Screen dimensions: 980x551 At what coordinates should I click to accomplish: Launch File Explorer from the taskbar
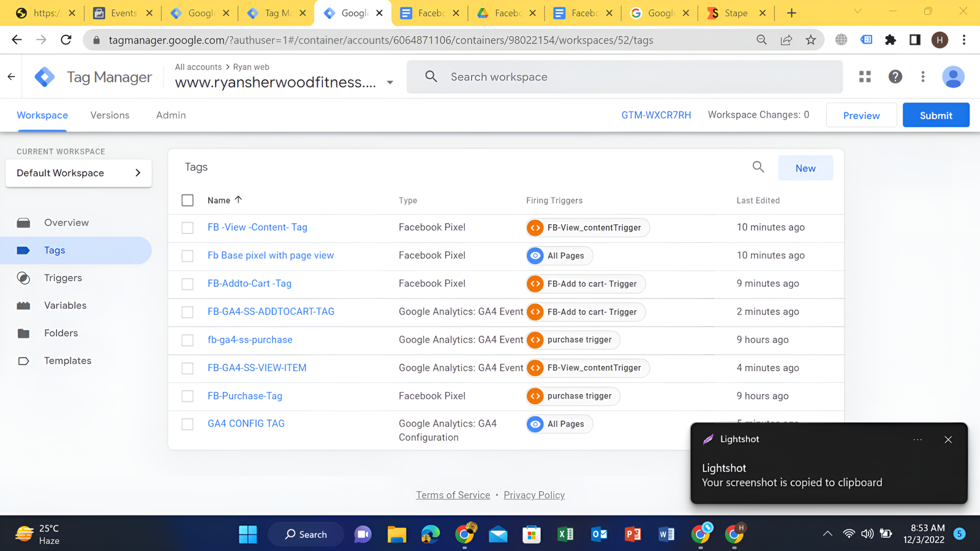click(x=397, y=534)
